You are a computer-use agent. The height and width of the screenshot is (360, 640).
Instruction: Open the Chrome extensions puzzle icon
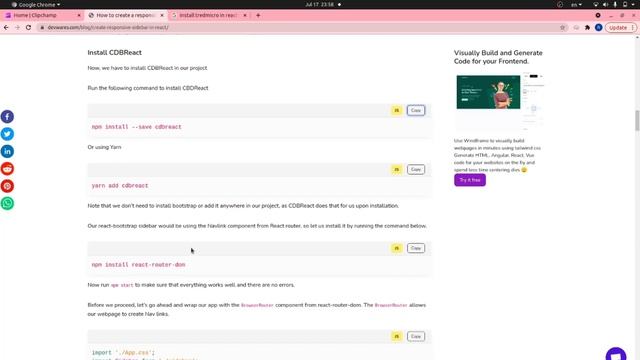(587, 27)
